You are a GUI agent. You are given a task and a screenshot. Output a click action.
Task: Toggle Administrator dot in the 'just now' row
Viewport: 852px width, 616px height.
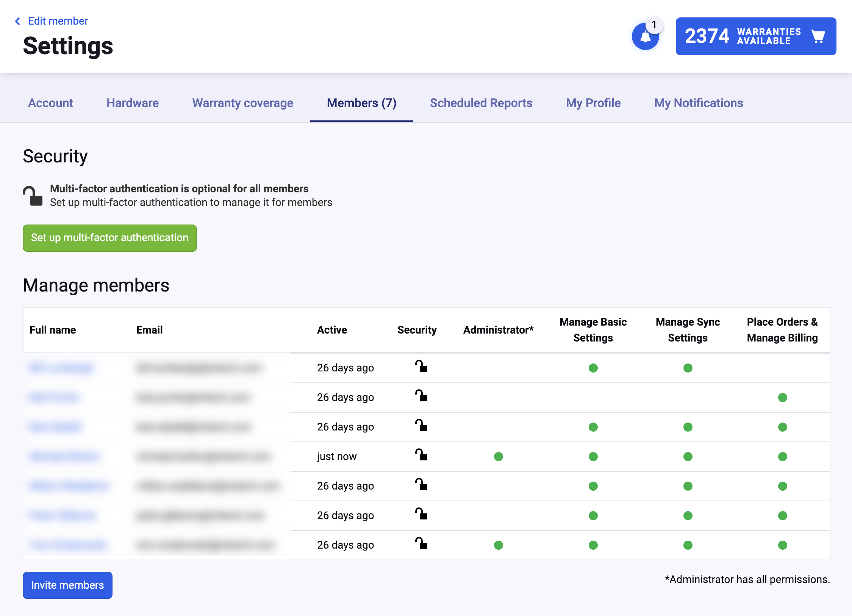click(499, 457)
